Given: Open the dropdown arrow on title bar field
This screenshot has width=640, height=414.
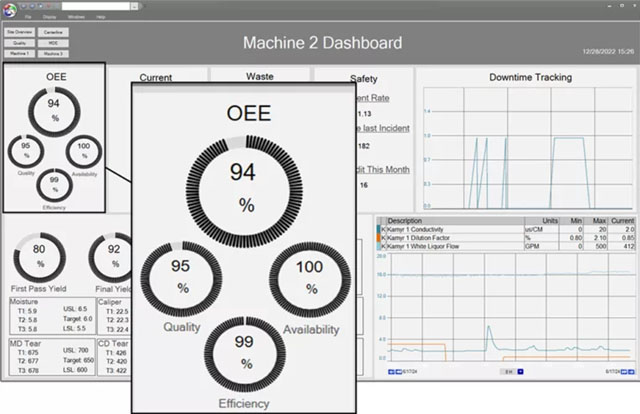Looking at the screenshot, I should point(135,7).
